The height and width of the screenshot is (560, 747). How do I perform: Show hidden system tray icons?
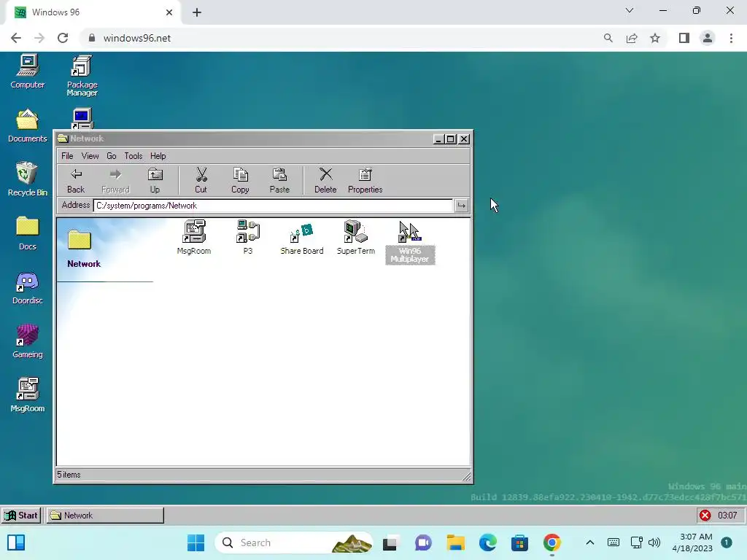click(589, 542)
